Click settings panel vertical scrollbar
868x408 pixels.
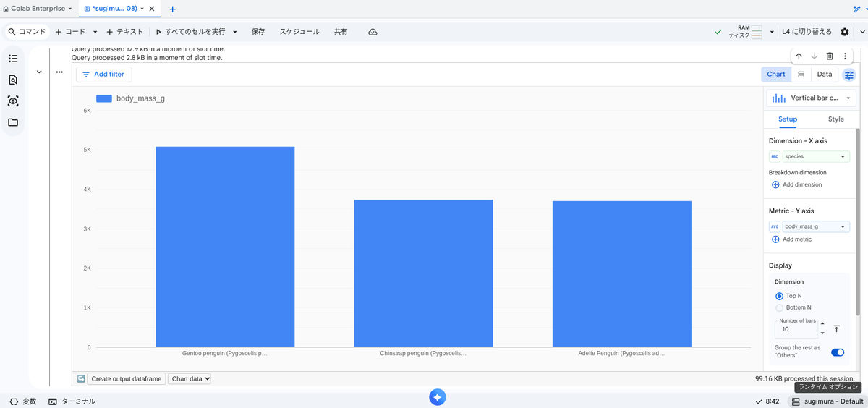[x=859, y=221]
